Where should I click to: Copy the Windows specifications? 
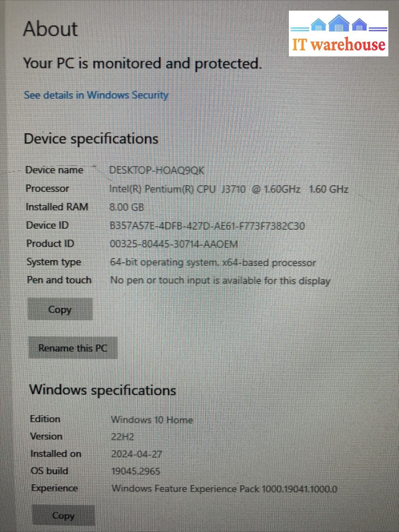63,516
